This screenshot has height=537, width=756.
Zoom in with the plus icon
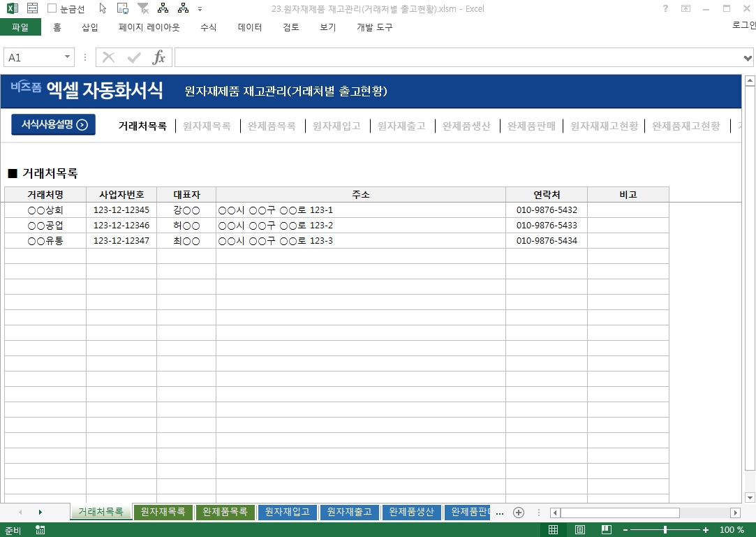click(705, 530)
